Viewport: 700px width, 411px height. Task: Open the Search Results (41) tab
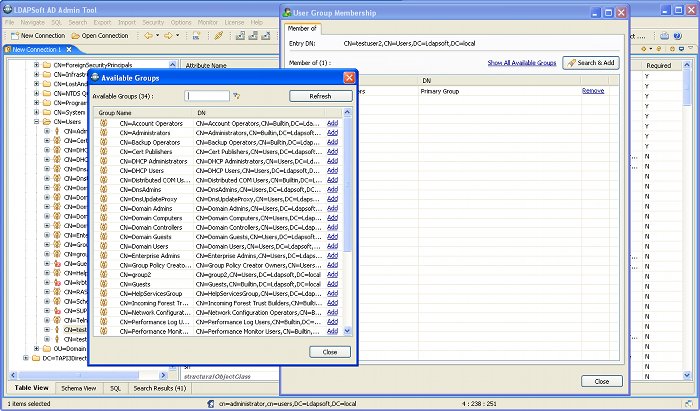point(159,388)
